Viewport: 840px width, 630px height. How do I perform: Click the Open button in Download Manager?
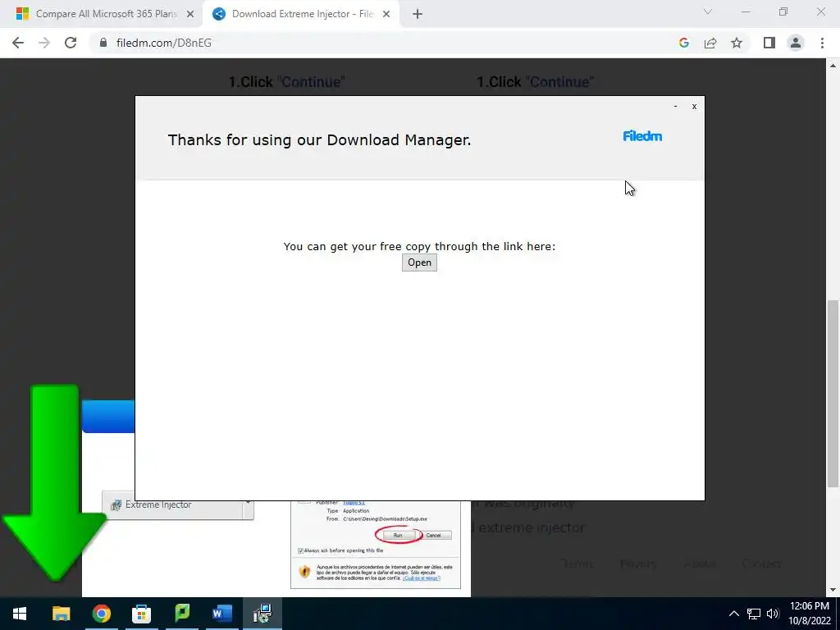pos(419,262)
